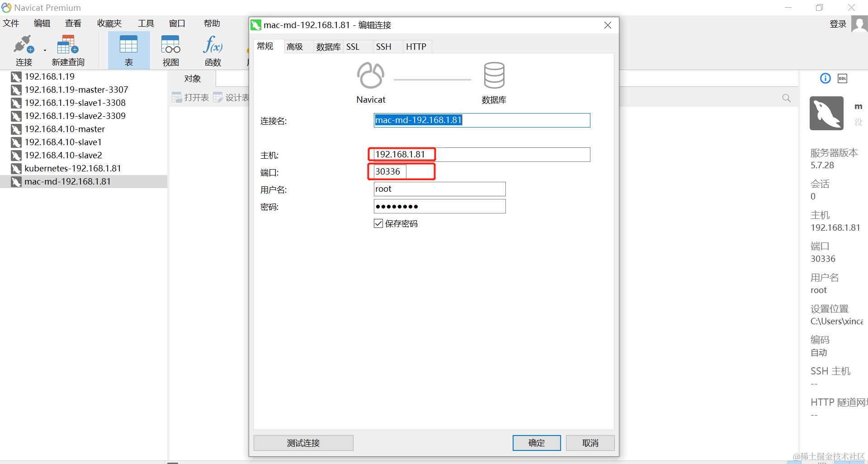Select connection 192.168.1.19-slave1-3308

point(75,103)
